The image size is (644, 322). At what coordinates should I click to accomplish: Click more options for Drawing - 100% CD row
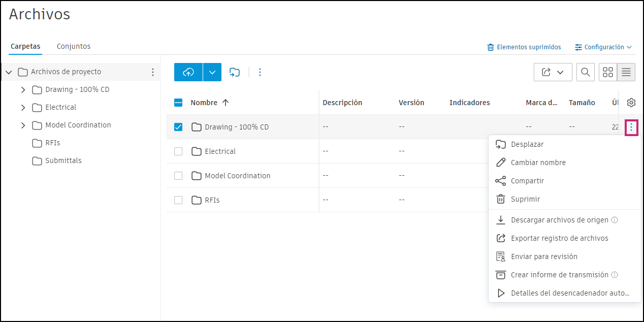pos(631,127)
